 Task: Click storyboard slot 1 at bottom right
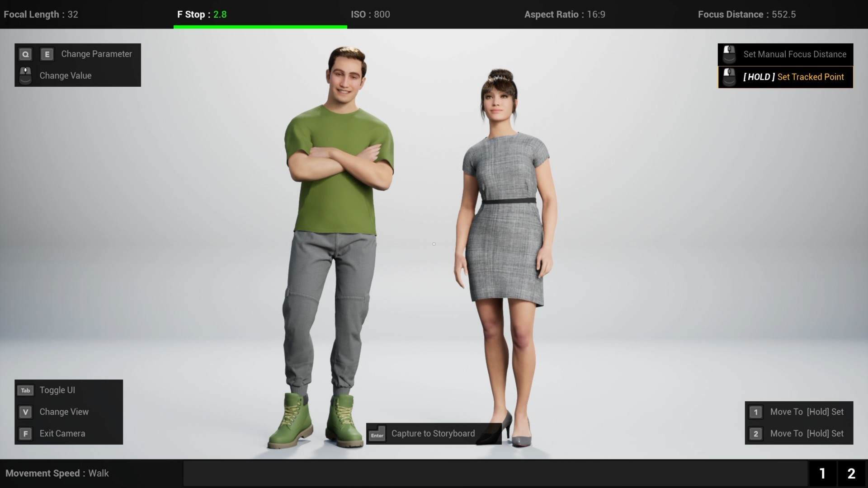pyautogui.click(x=822, y=474)
